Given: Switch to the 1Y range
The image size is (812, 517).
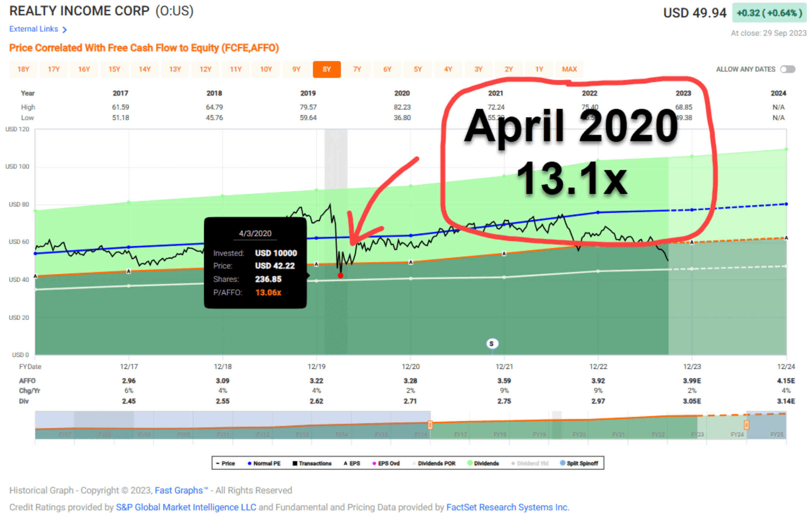Looking at the screenshot, I should point(539,69).
